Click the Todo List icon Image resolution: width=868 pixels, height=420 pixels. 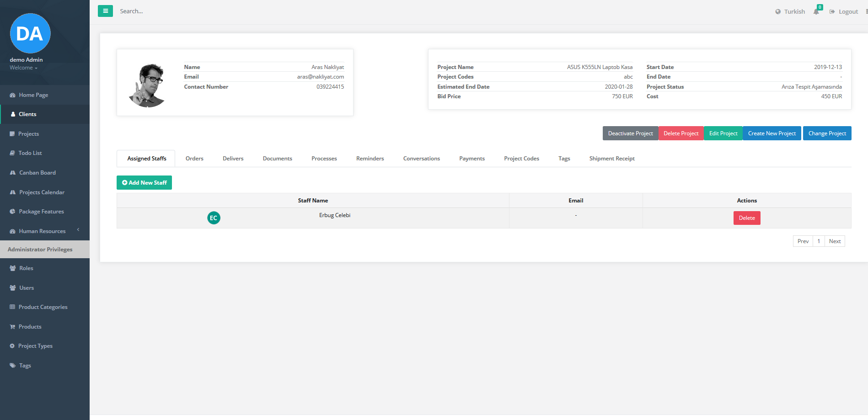point(12,153)
